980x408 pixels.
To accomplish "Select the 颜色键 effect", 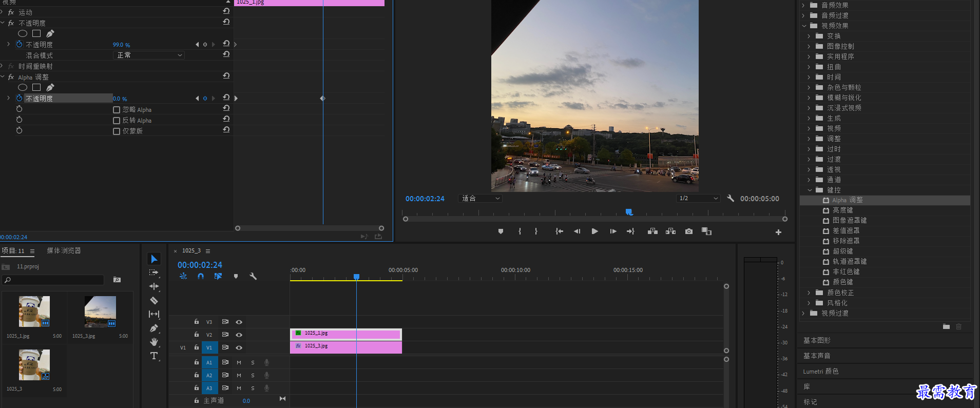I will (x=842, y=282).
